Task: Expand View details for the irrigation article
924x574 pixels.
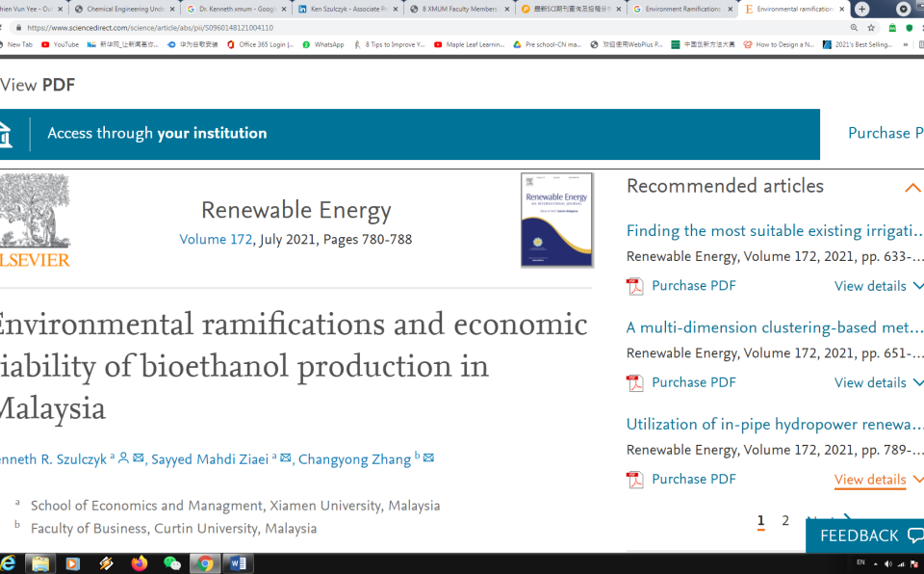Action: click(x=877, y=286)
